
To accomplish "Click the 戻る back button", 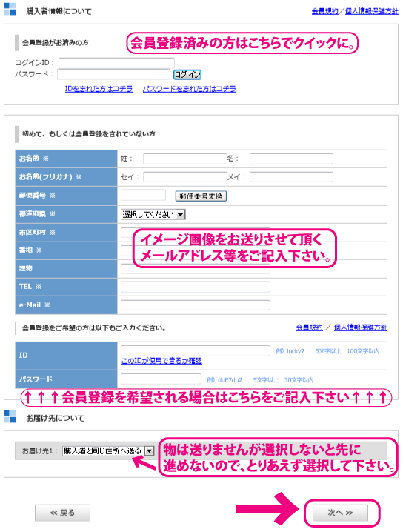I will (62, 513).
